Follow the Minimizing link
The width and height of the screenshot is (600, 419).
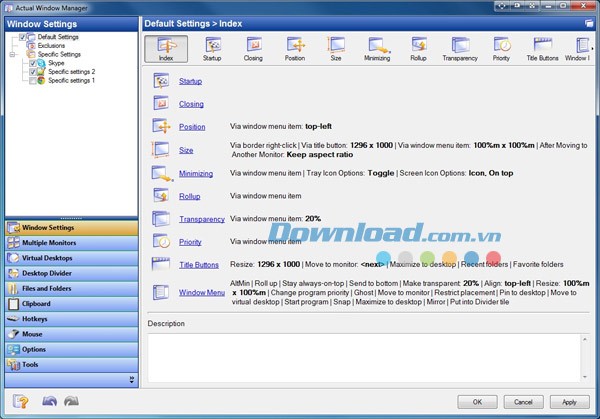[196, 173]
